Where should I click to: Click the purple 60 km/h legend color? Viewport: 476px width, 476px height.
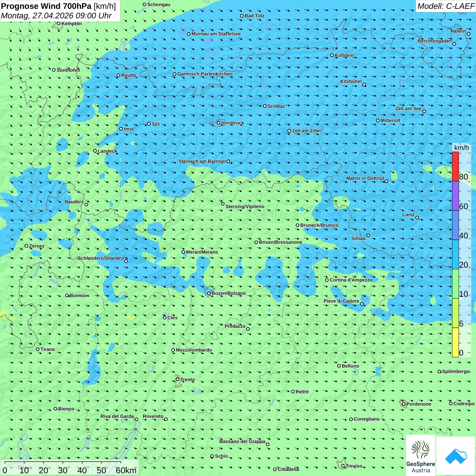coord(455,196)
